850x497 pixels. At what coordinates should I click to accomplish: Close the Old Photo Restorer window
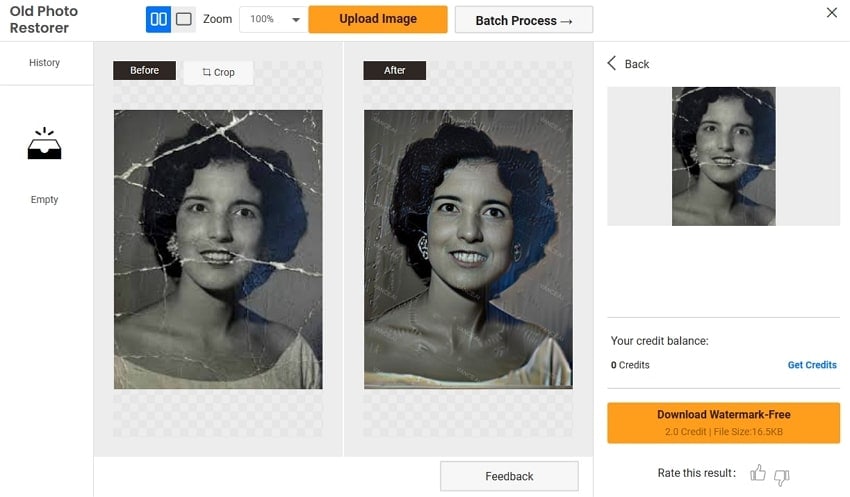click(832, 13)
